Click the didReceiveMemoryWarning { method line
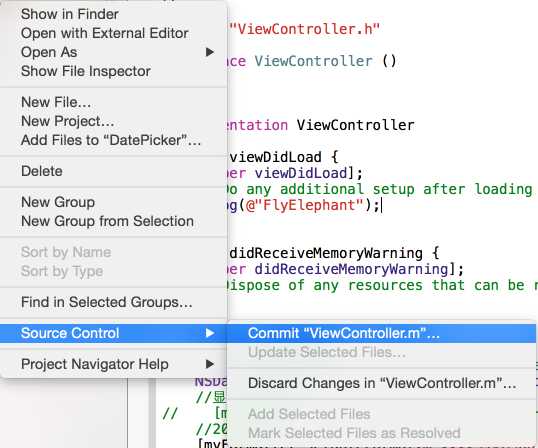The width and height of the screenshot is (538, 448). tap(334, 253)
